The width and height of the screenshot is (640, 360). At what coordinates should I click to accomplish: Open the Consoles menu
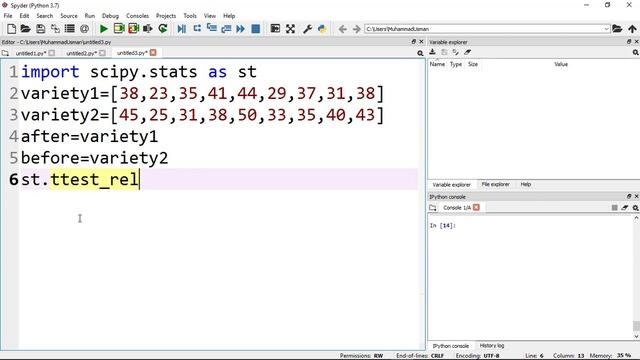click(x=137, y=16)
